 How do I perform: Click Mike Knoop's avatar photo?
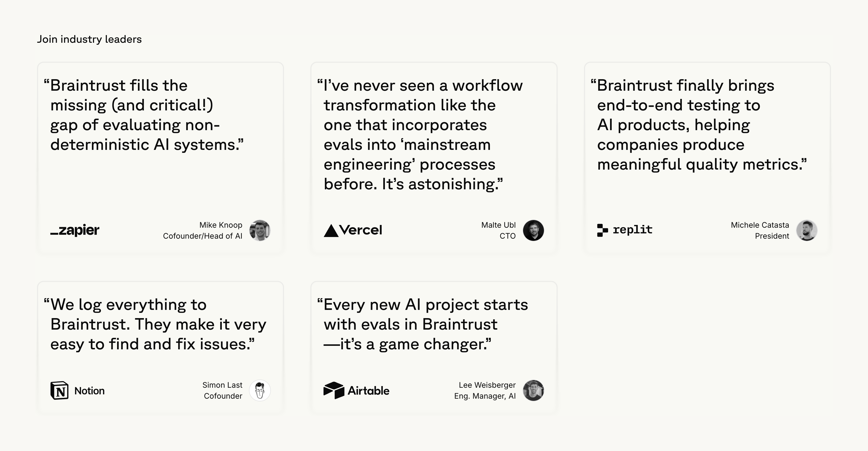259,230
